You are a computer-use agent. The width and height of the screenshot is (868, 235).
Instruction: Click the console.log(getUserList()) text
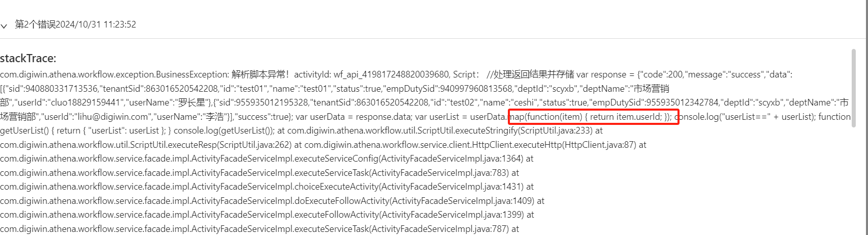click(224, 130)
